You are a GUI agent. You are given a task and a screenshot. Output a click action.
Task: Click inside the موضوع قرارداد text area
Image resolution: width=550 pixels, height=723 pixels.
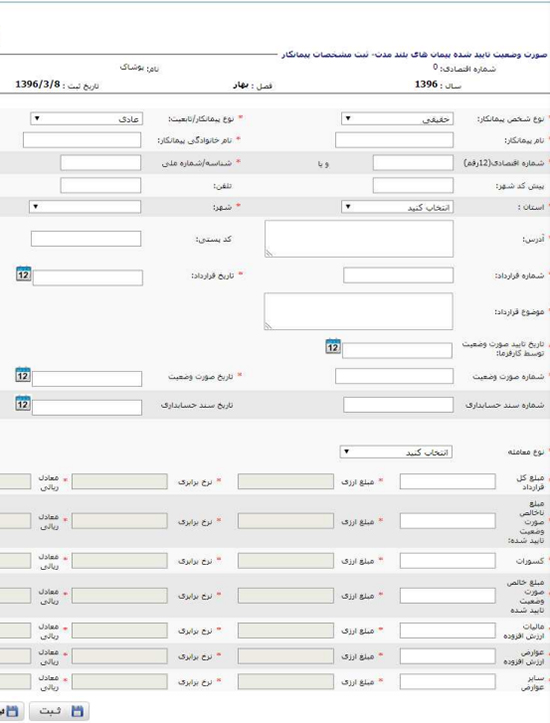click(x=359, y=311)
